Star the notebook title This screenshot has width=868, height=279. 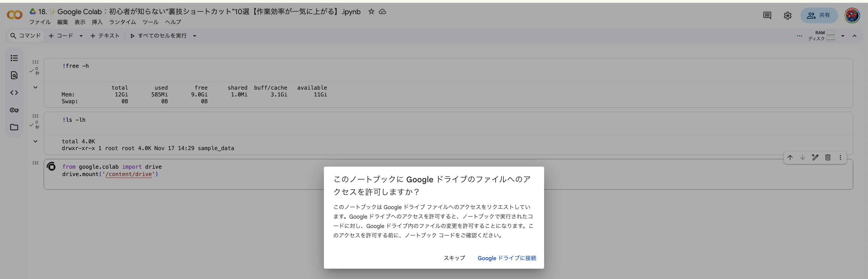click(x=371, y=12)
